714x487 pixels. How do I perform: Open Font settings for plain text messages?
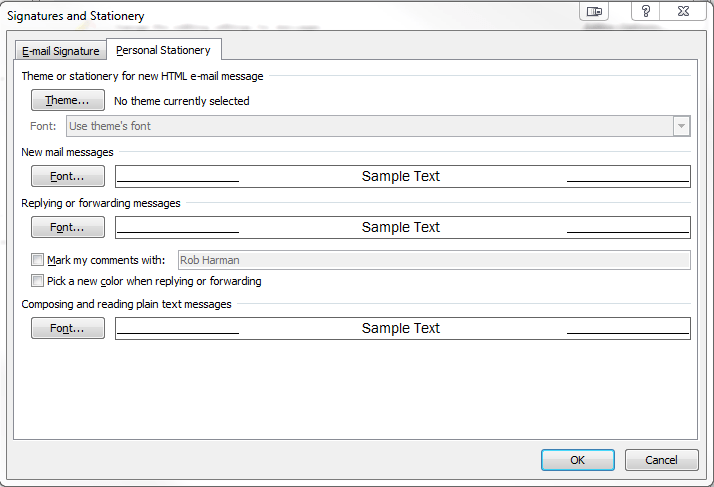68,328
